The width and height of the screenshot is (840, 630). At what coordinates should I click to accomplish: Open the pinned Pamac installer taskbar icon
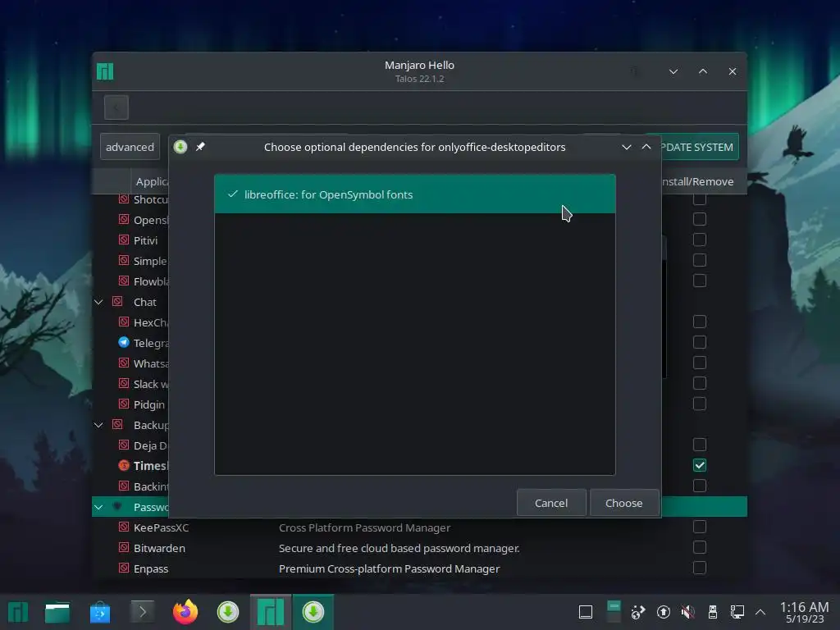tap(228, 612)
